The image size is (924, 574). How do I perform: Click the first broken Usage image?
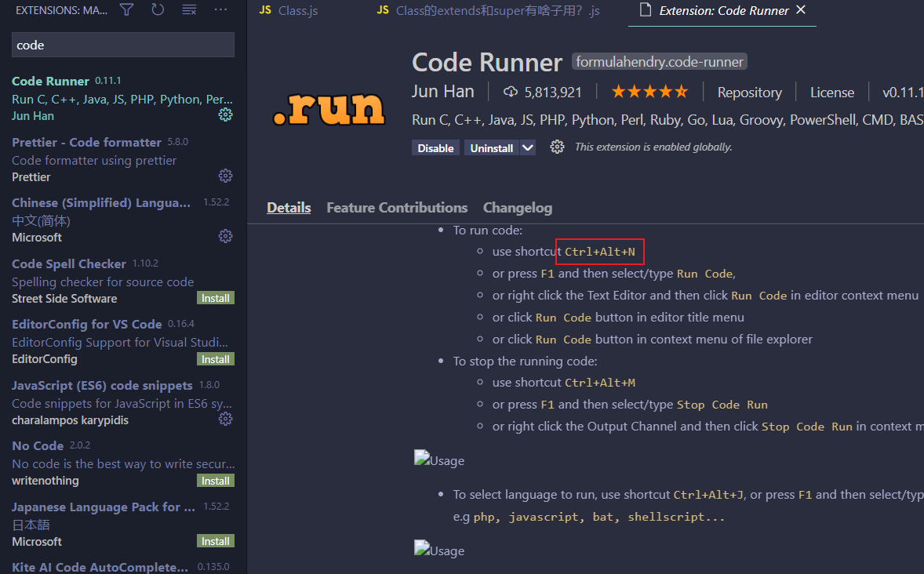pos(439,459)
